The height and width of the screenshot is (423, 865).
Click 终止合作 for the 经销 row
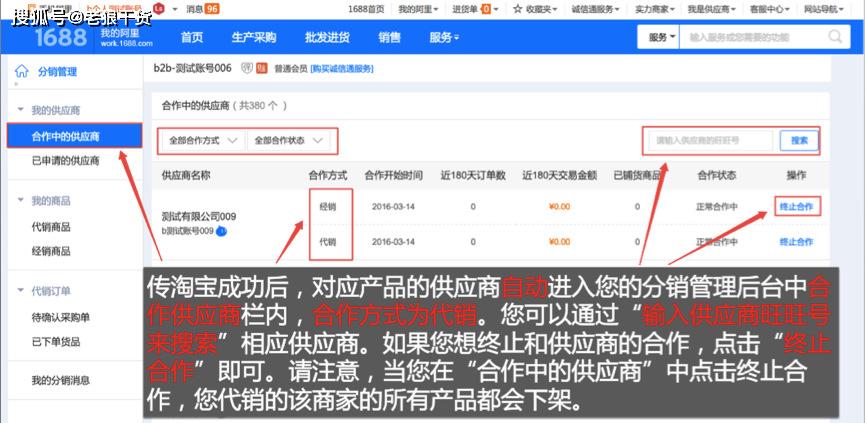pos(796,207)
